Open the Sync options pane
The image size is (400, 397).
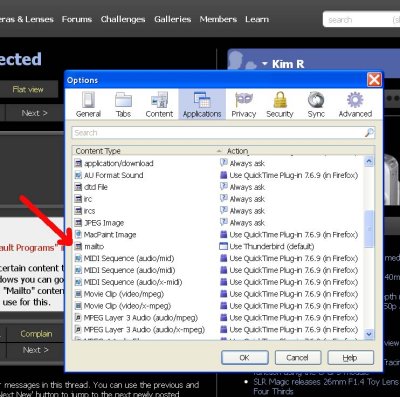click(x=316, y=105)
